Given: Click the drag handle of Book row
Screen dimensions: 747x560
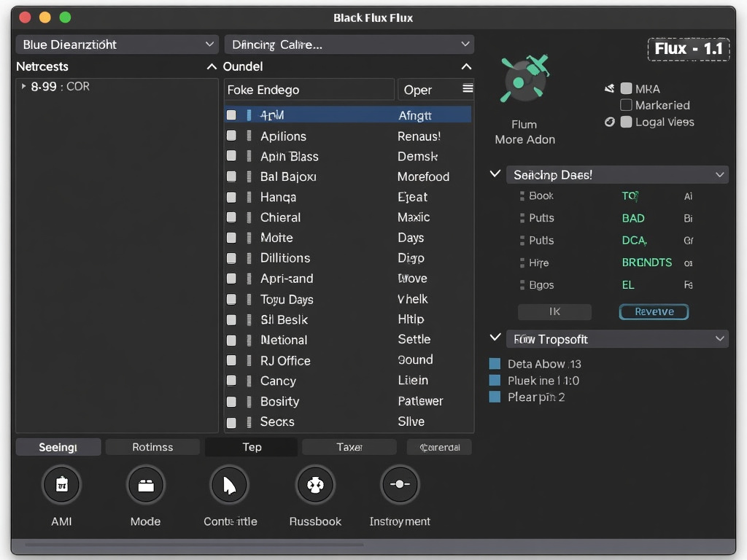Looking at the screenshot, I should (522, 195).
